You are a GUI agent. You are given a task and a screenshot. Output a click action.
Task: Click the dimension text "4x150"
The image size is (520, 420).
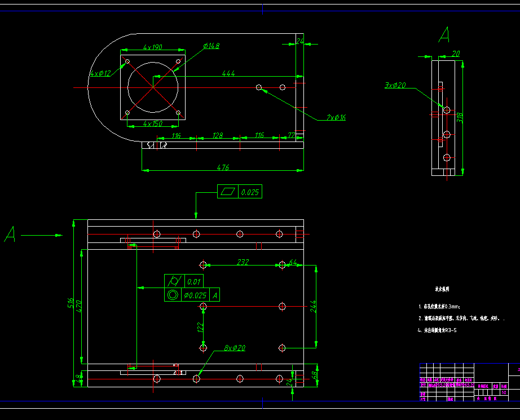click(x=153, y=123)
